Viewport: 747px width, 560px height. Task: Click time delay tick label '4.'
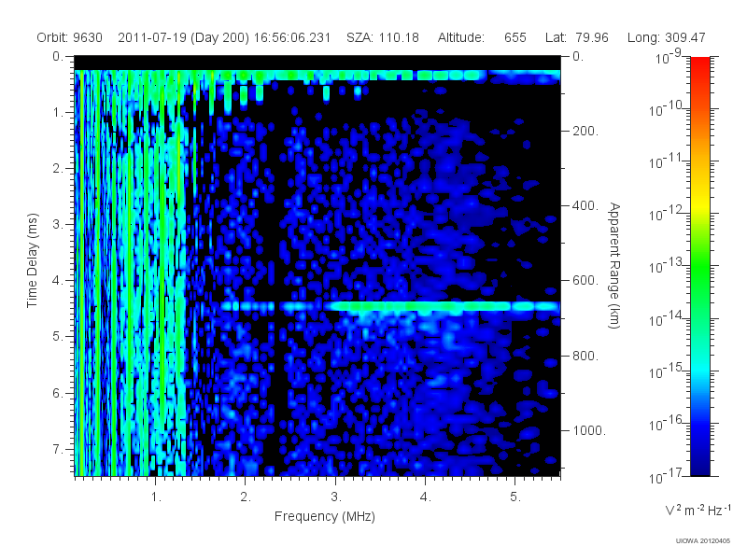click(x=58, y=281)
